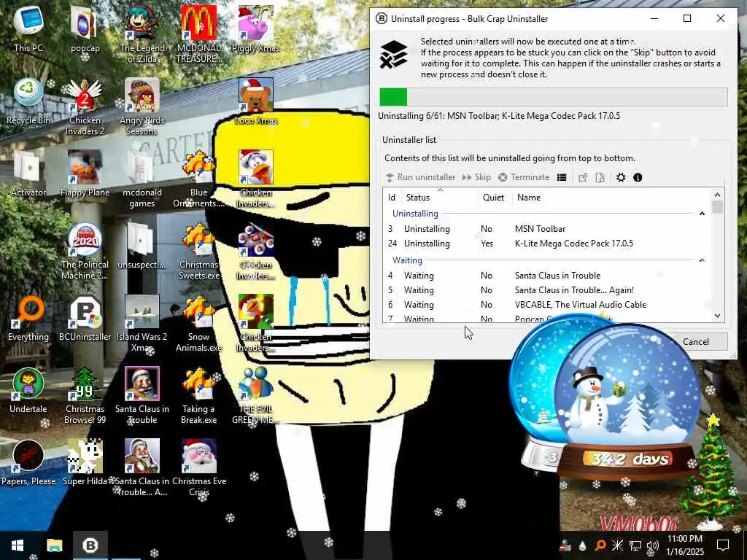Open Angry Birds Seasons shortcut
Screen dimensions: 747x560
point(142,107)
